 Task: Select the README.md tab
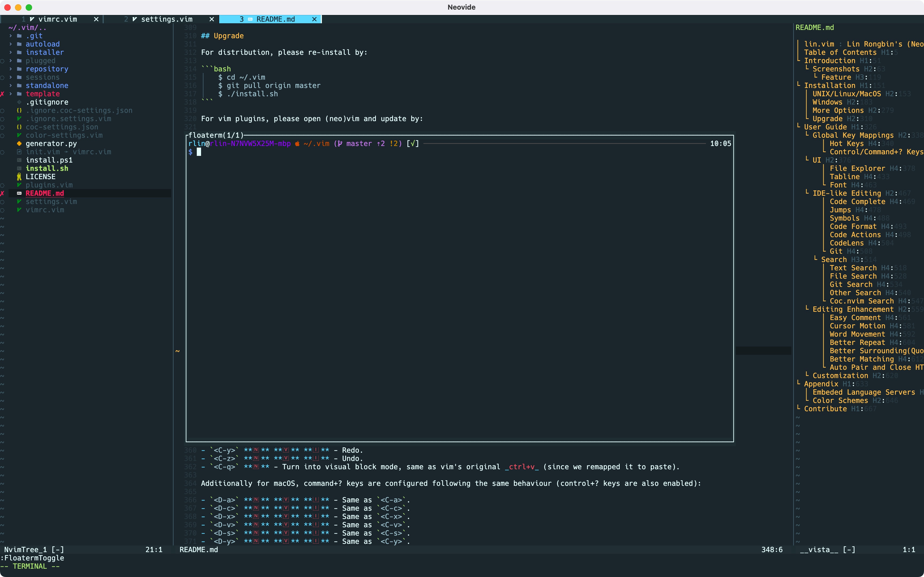pos(271,19)
